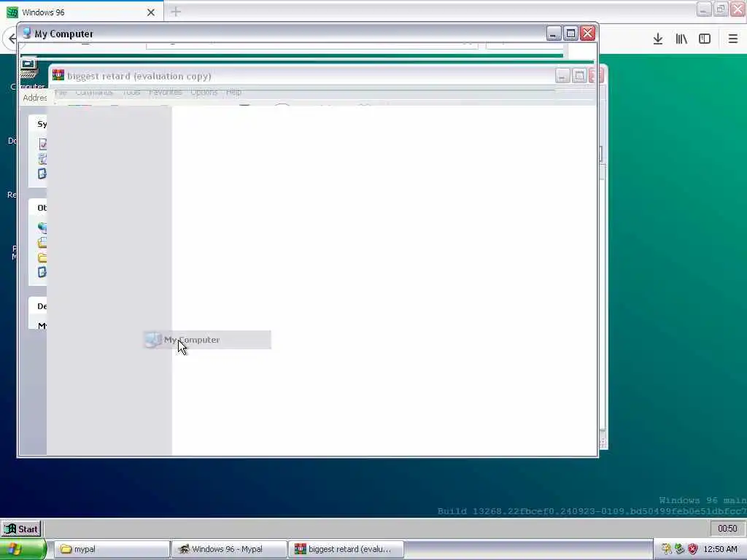747x560 pixels.
Task: Click the WinRAR icon in evaluation copy title bar
Action: pos(58,75)
